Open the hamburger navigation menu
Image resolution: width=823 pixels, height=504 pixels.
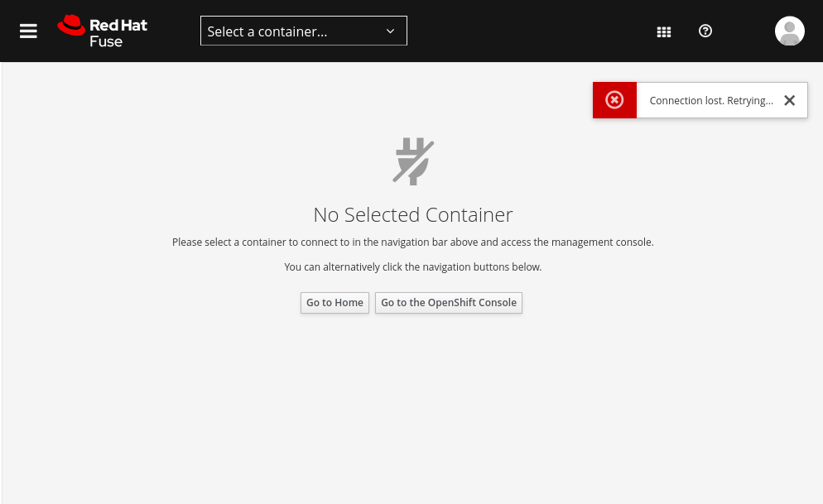pyautogui.click(x=28, y=31)
